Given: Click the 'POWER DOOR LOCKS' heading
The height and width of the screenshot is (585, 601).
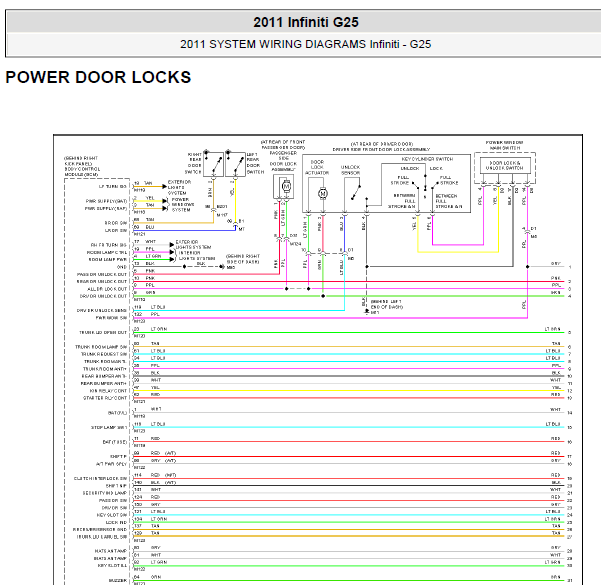Looking at the screenshot, I should (98, 77).
